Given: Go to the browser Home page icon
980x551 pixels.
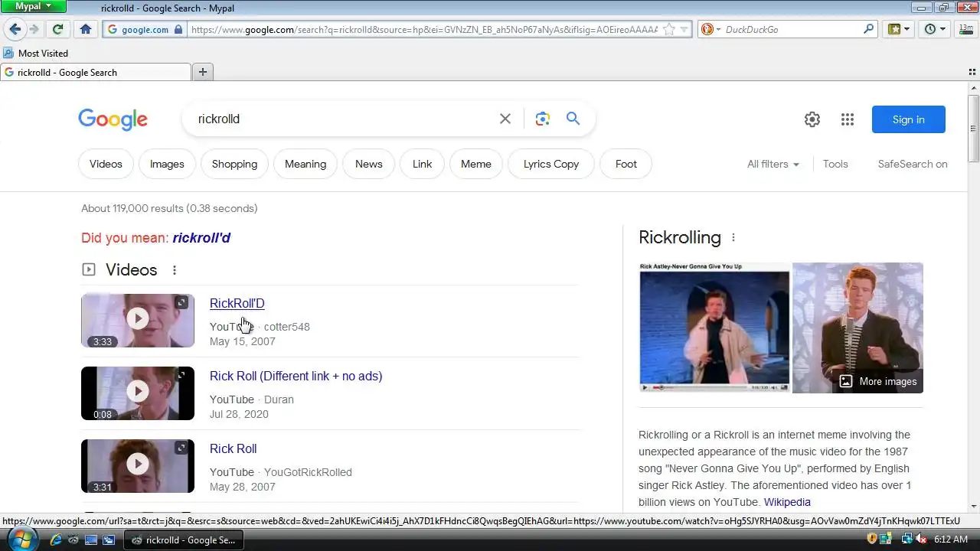Looking at the screenshot, I should click(x=86, y=29).
